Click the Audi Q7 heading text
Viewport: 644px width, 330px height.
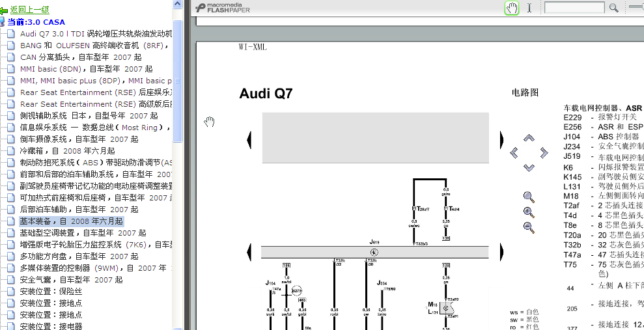tap(266, 93)
